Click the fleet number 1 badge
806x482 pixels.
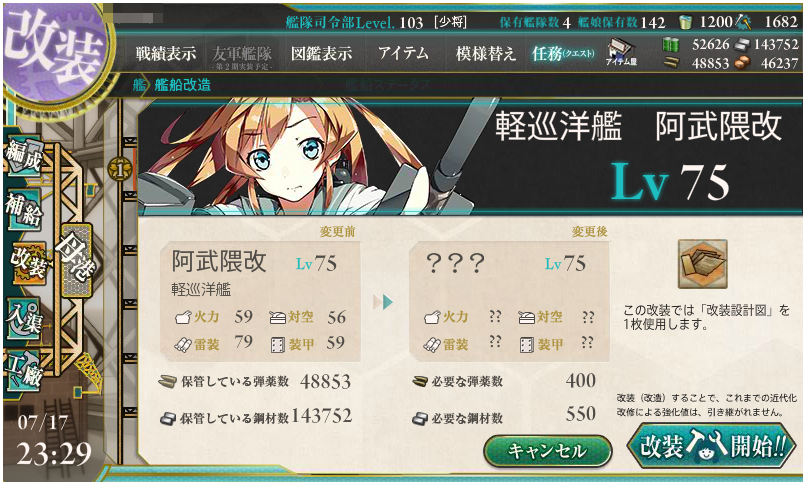[x=120, y=169]
